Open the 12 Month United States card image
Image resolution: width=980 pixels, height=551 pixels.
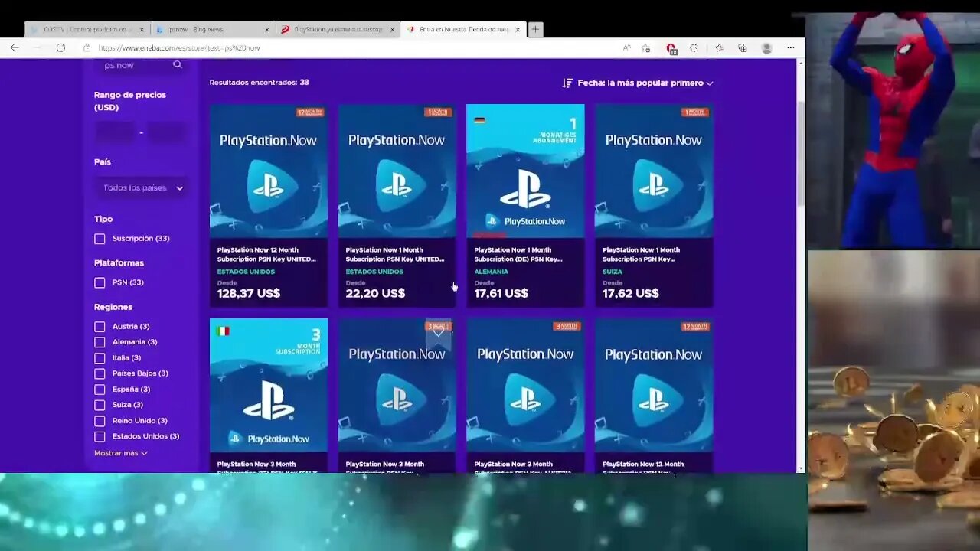pos(269,171)
